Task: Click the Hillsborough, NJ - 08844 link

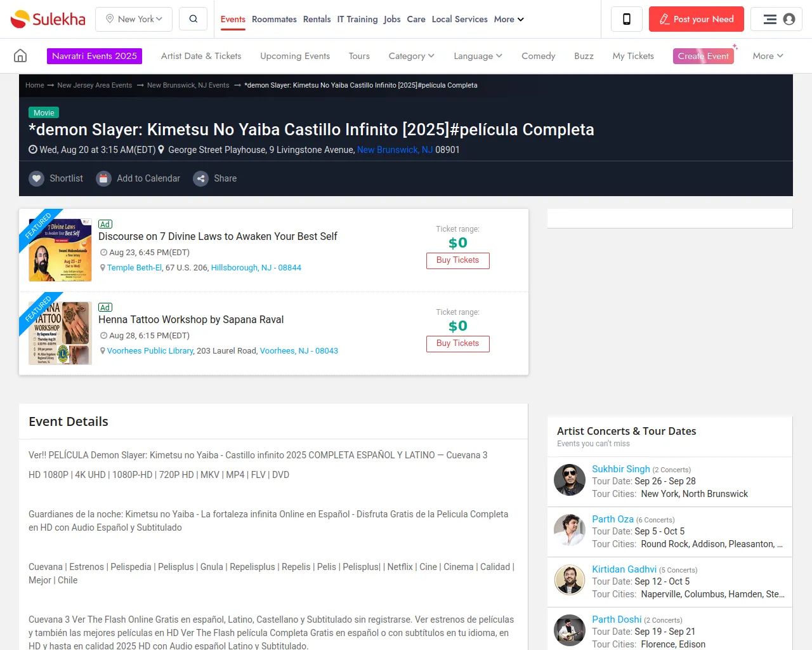Action: (x=256, y=268)
